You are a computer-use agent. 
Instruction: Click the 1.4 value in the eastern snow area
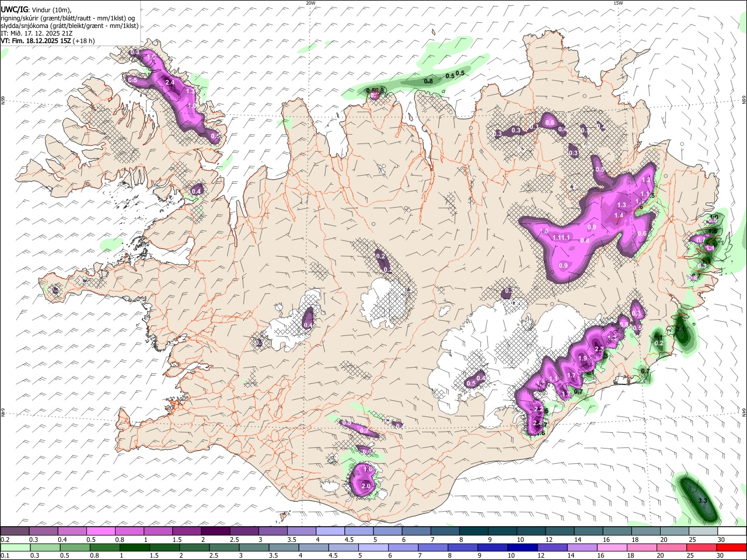point(619,215)
